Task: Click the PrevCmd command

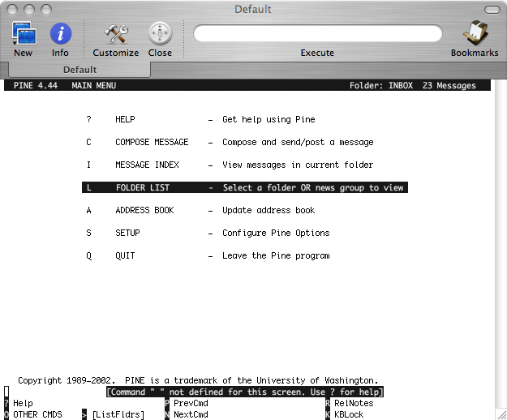Action: tap(187, 403)
